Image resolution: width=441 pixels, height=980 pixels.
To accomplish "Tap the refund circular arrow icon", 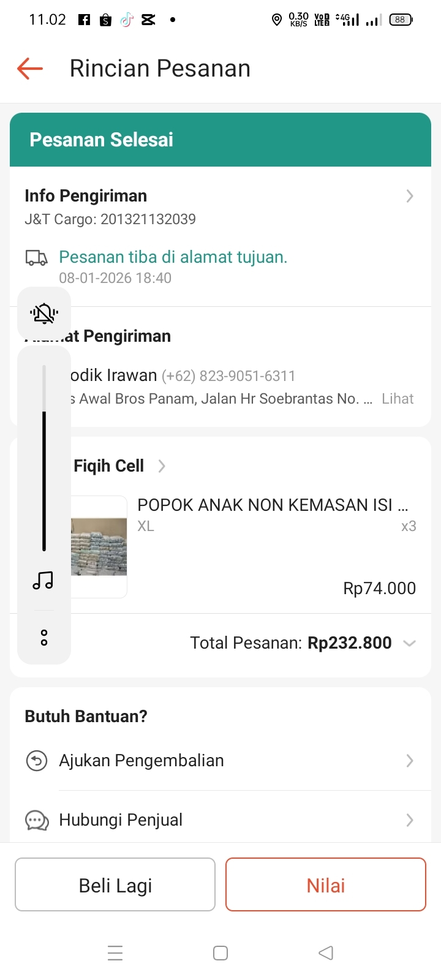I will click(x=37, y=761).
